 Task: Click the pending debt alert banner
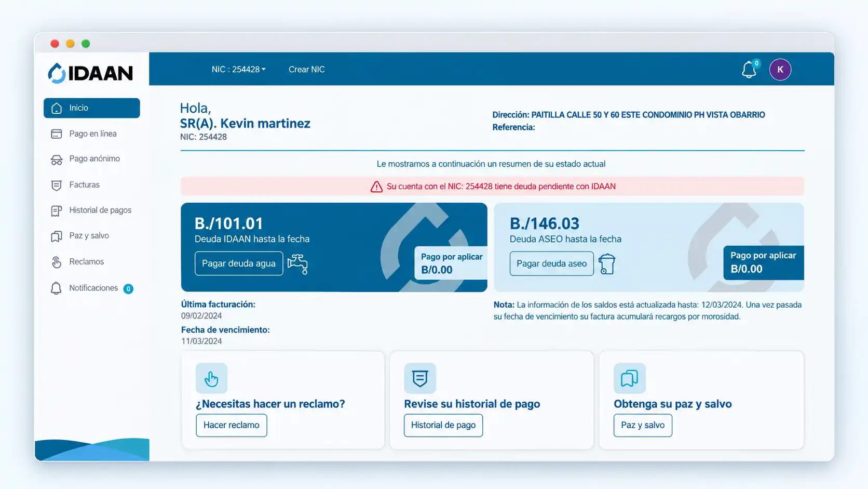click(493, 187)
